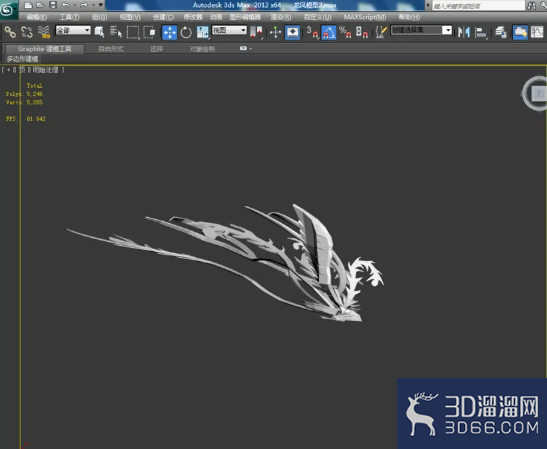The width and height of the screenshot is (547, 449).
Task: Open the named selection sets dropdown
Action: point(421,30)
